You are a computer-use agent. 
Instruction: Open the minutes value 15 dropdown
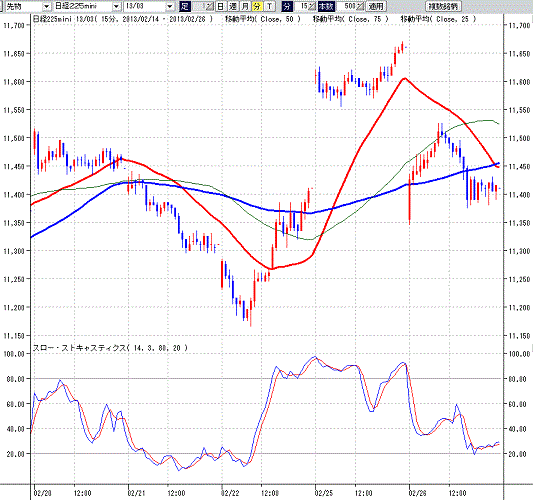coord(312,6)
